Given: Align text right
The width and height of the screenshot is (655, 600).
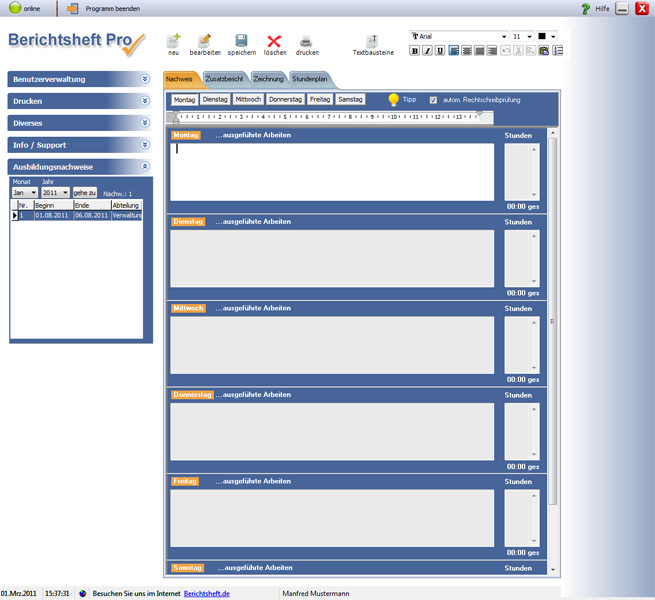Looking at the screenshot, I should (x=492, y=51).
